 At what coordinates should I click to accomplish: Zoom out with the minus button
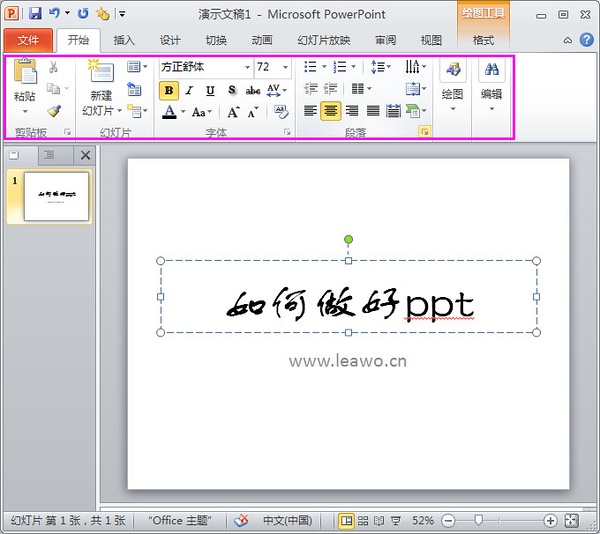(x=448, y=521)
